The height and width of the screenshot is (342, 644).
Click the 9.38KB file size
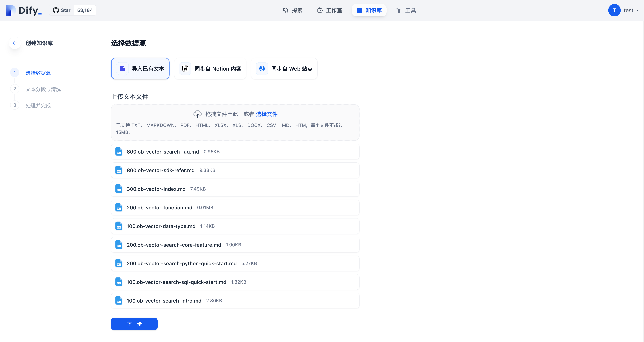207,170
